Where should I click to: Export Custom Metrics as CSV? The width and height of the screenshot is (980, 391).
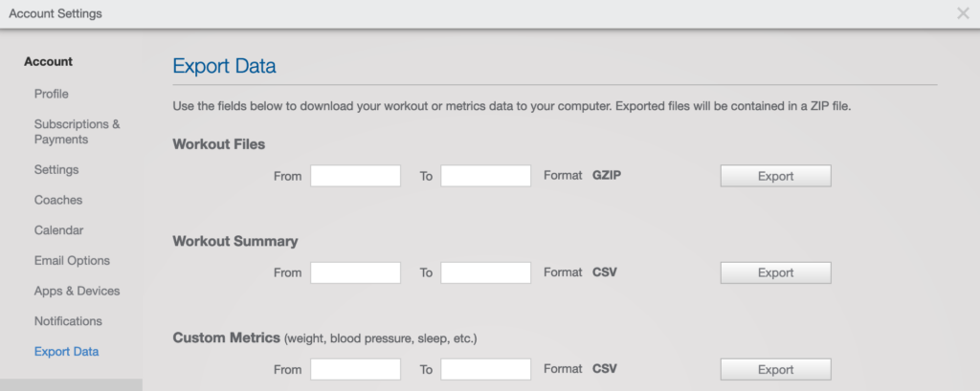pyautogui.click(x=775, y=369)
